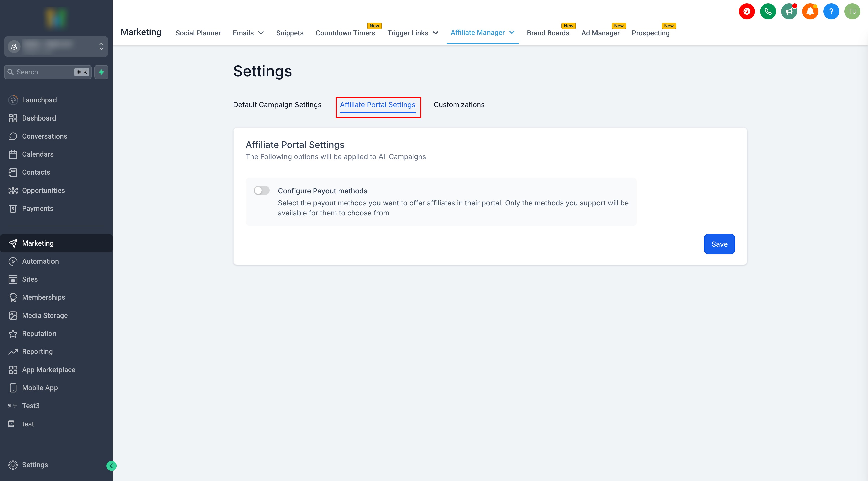Image resolution: width=868 pixels, height=481 pixels.
Task: Go to Brand Boards page
Action: (548, 33)
